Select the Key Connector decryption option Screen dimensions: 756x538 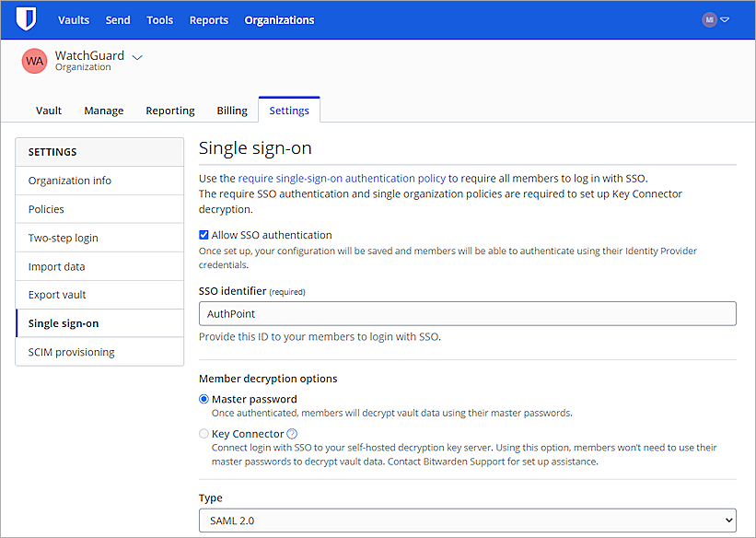pyautogui.click(x=204, y=433)
